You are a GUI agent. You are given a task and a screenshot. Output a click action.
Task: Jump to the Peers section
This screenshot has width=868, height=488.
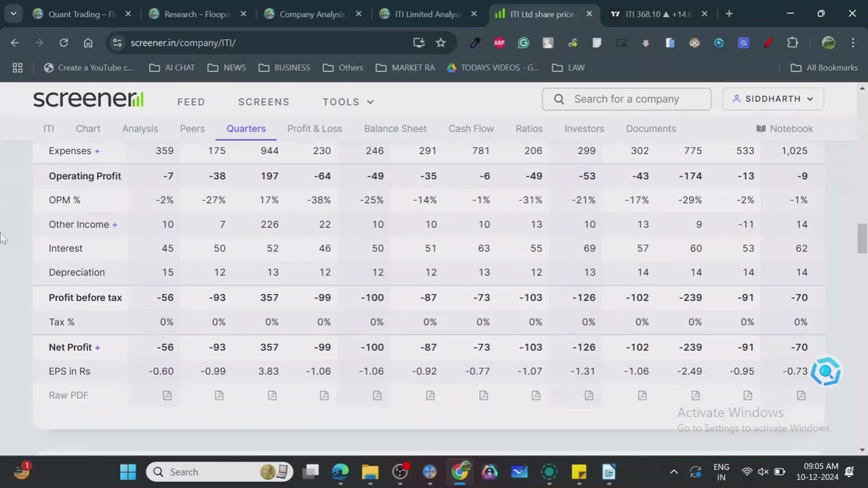[192, 129]
